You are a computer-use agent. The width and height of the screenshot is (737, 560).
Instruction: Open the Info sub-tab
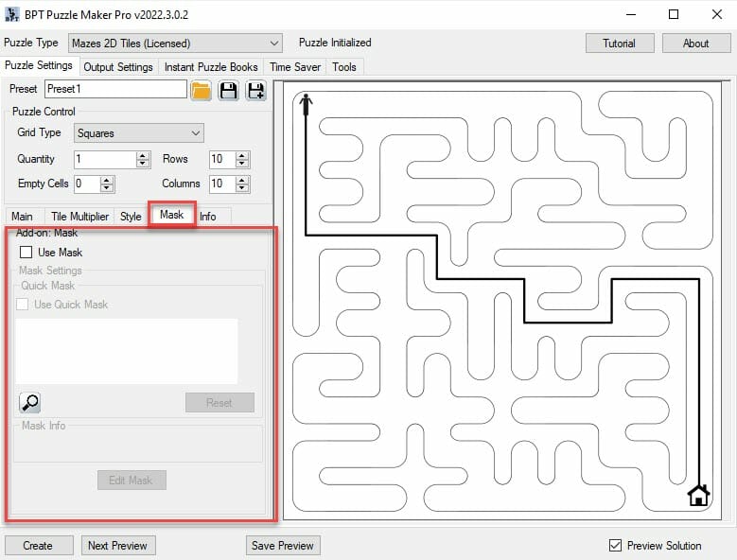pyautogui.click(x=208, y=216)
